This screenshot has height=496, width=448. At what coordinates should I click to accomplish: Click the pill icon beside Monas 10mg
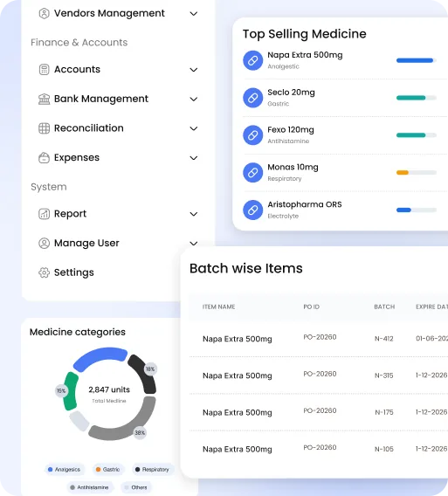click(x=252, y=172)
